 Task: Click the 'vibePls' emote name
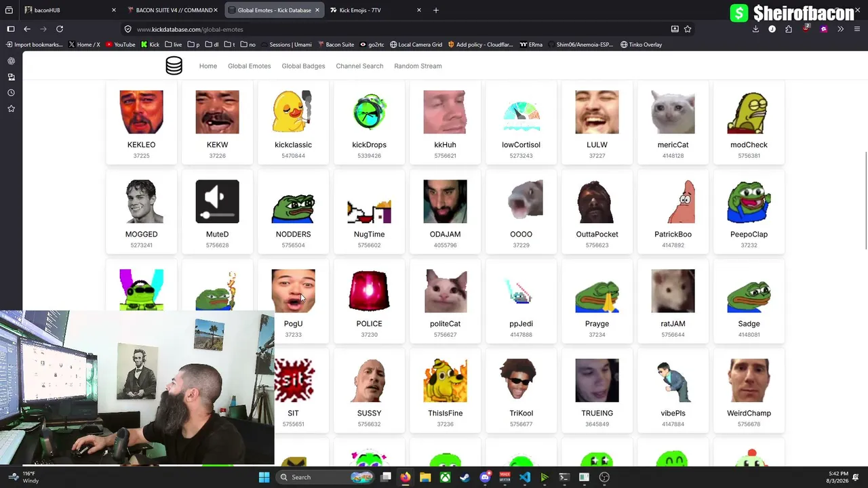click(673, 413)
